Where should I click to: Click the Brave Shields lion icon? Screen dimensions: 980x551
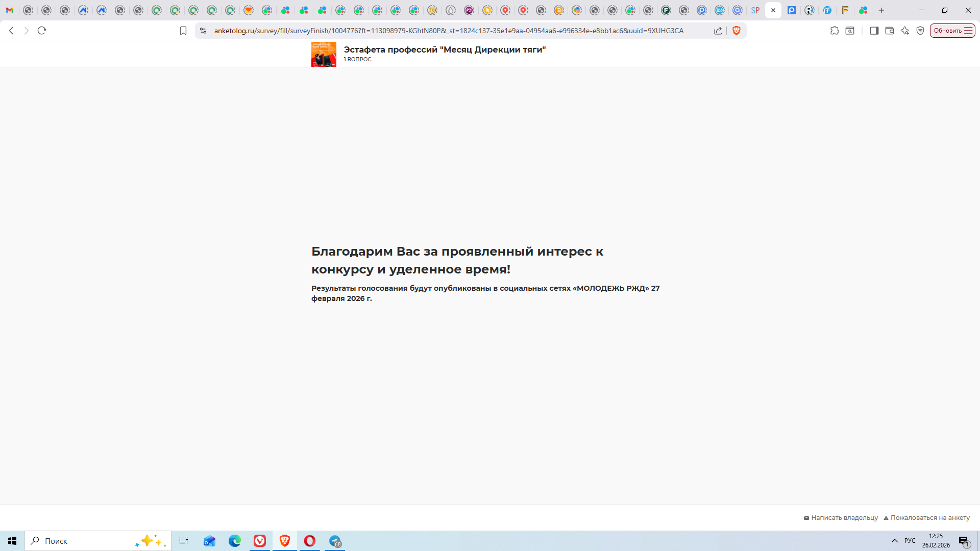[x=736, y=31]
